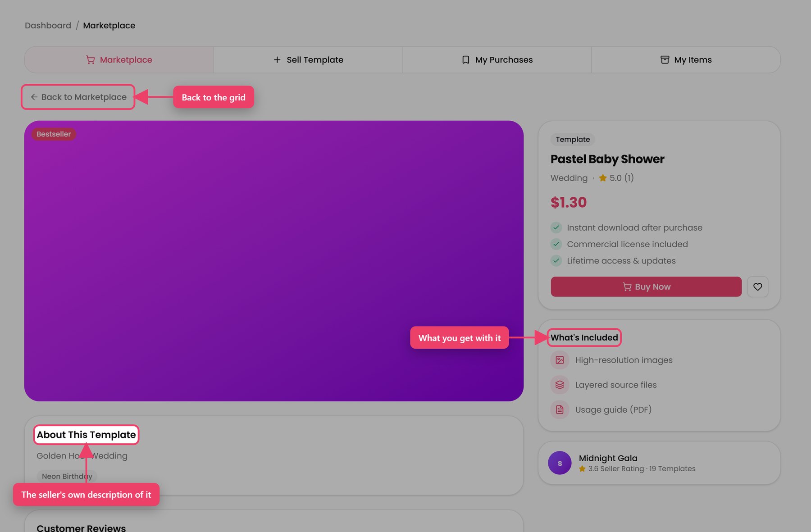Click the checkmark icon beside Lifetime access
Viewport: 811px width, 532px height.
tap(556, 261)
